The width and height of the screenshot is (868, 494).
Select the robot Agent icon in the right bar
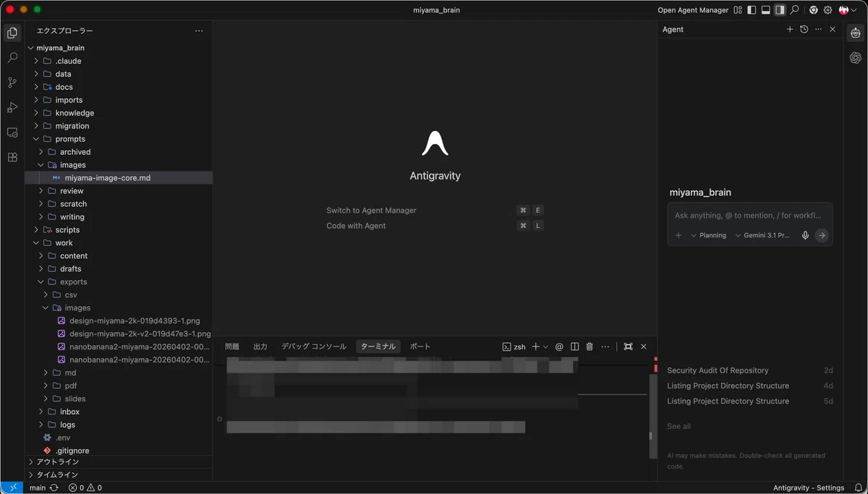856,33
